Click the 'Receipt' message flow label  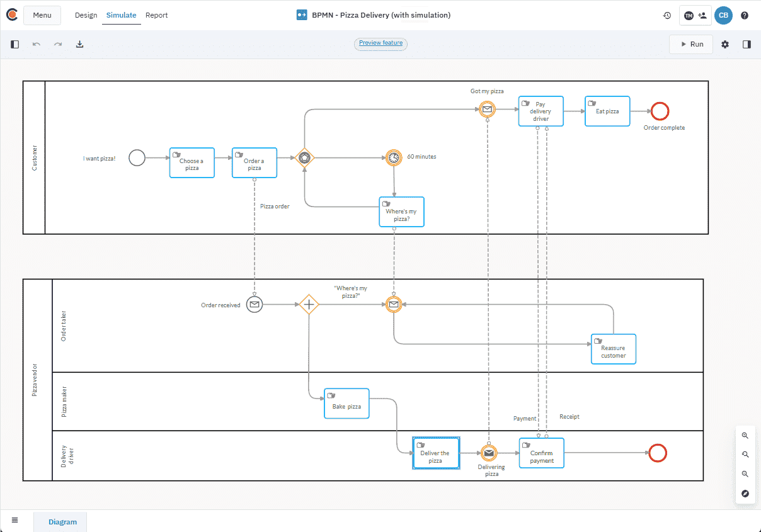(569, 417)
